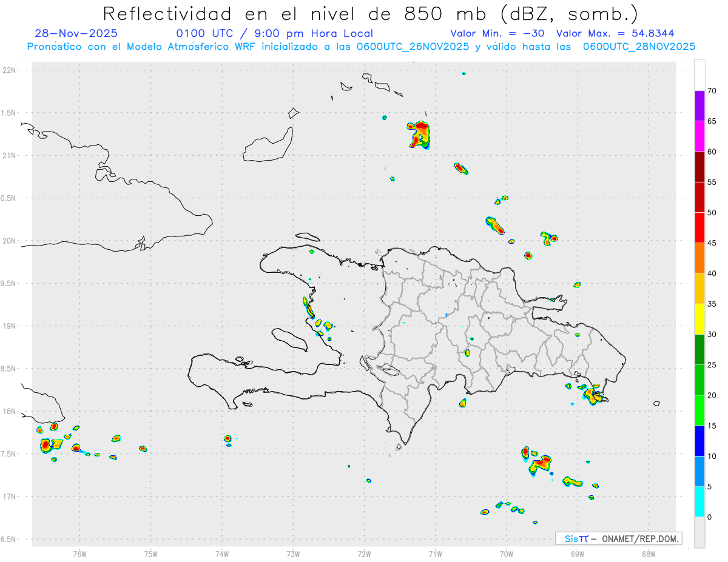Select the '55' tick label on the color scale

coord(712,182)
